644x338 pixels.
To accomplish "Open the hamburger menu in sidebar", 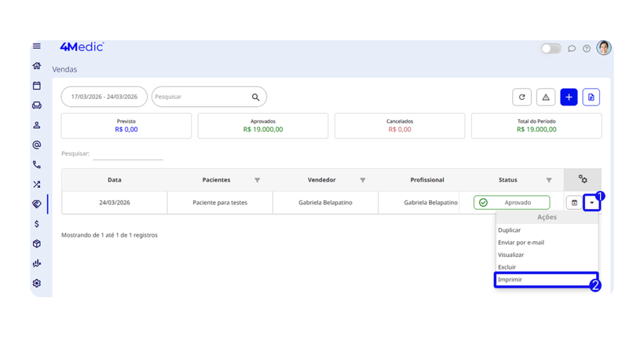I will [x=36, y=46].
